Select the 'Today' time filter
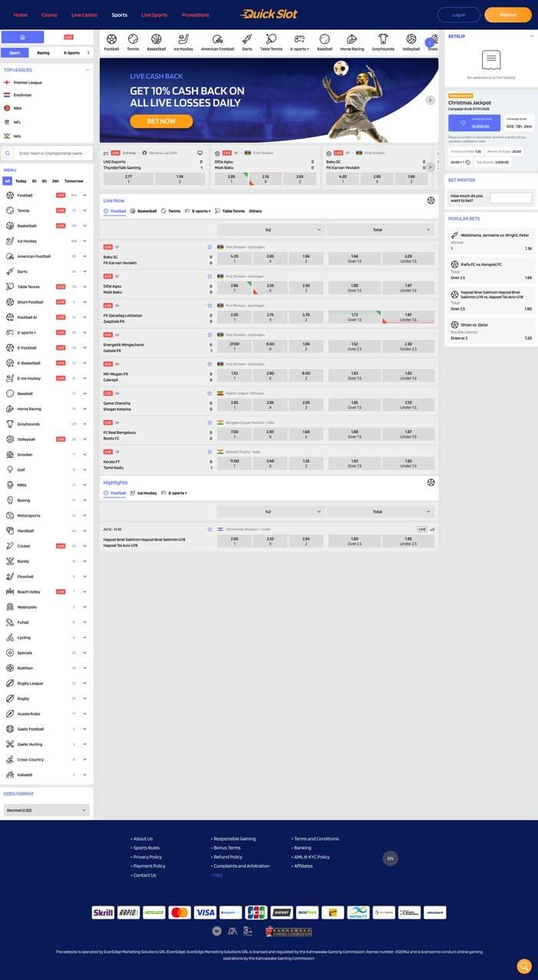This screenshot has height=980, width=538. 21,181
